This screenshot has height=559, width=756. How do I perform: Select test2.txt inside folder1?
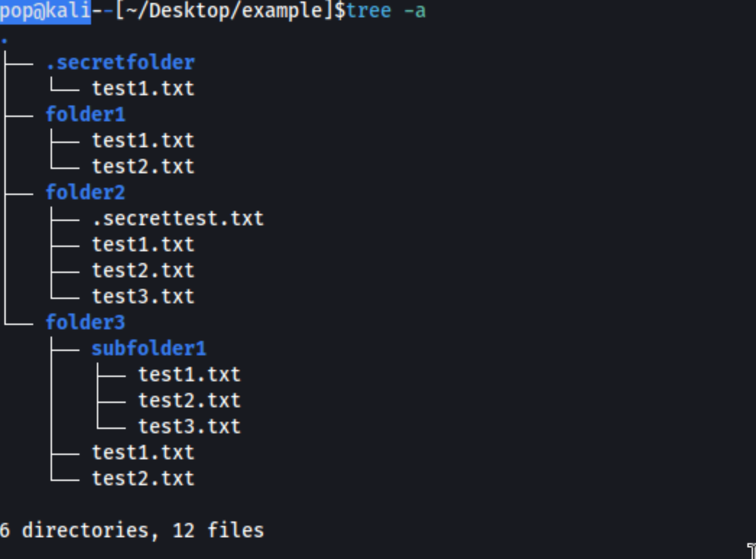143,167
